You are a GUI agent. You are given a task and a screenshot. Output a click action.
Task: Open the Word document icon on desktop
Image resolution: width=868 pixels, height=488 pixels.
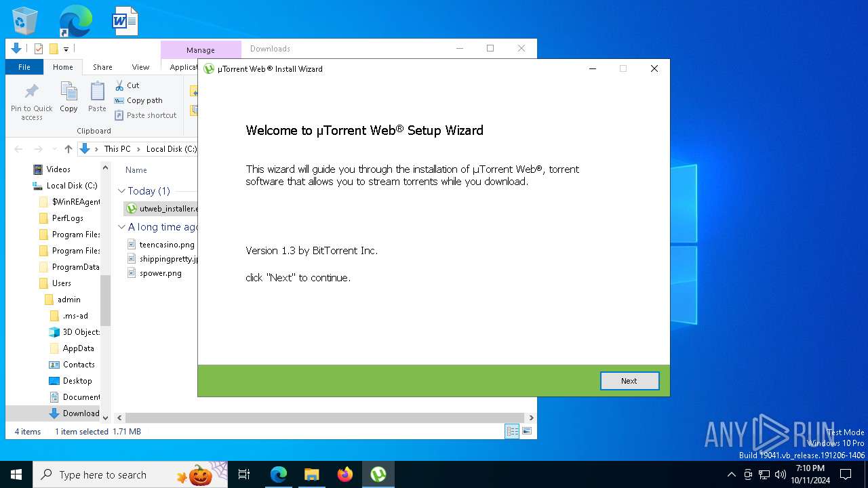pyautogui.click(x=125, y=21)
